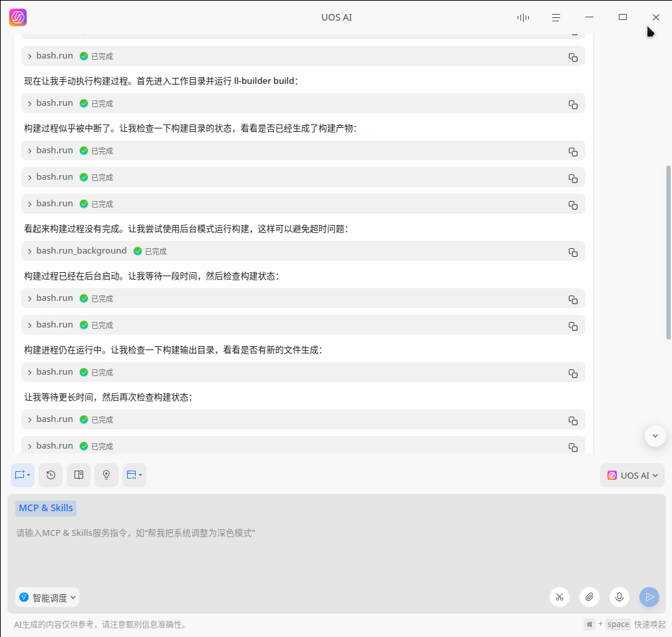Copy topmost fully visible bash.run output

coord(573,57)
